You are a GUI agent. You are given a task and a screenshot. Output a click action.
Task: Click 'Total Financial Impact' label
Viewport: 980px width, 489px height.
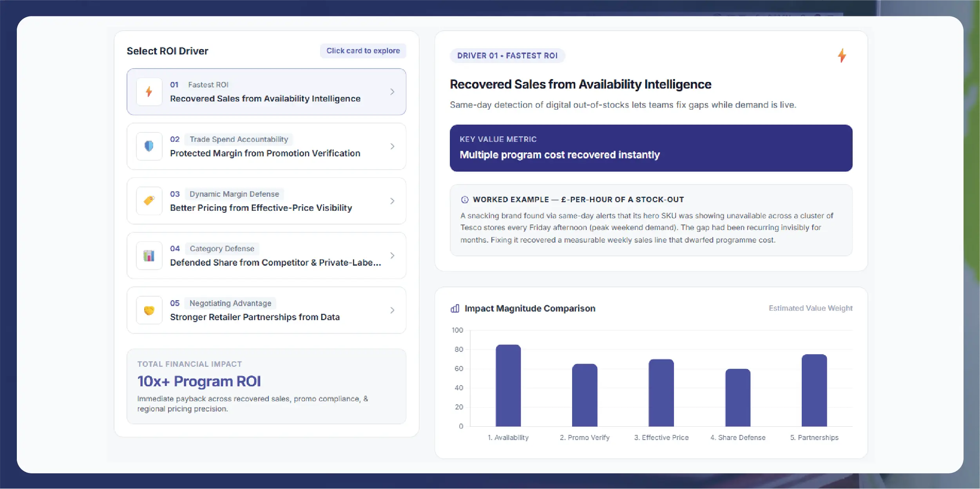point(190,364)
